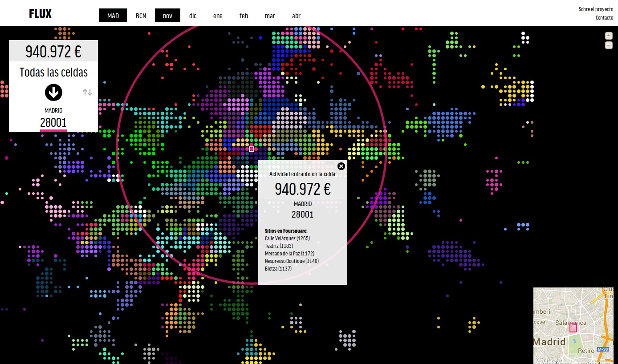Click the MADRID label in the popup
This screenshot has height=364, width=618.
coord(303,204)
